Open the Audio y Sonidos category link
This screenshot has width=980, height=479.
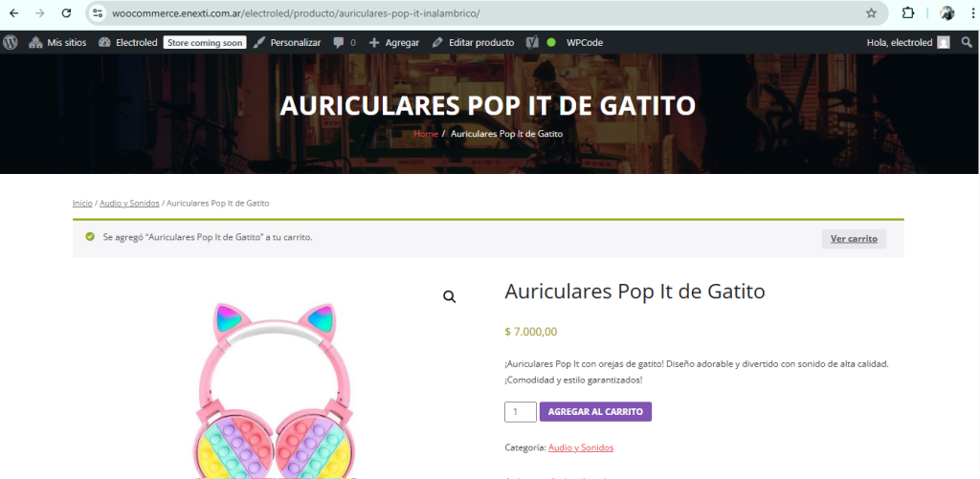pos(580,447)
